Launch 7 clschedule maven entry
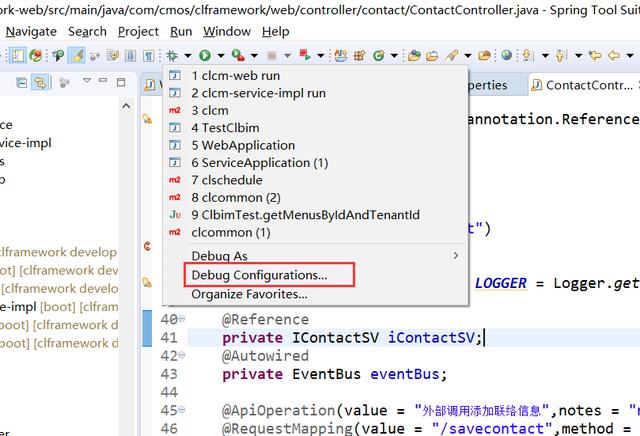 coord(315,180)
